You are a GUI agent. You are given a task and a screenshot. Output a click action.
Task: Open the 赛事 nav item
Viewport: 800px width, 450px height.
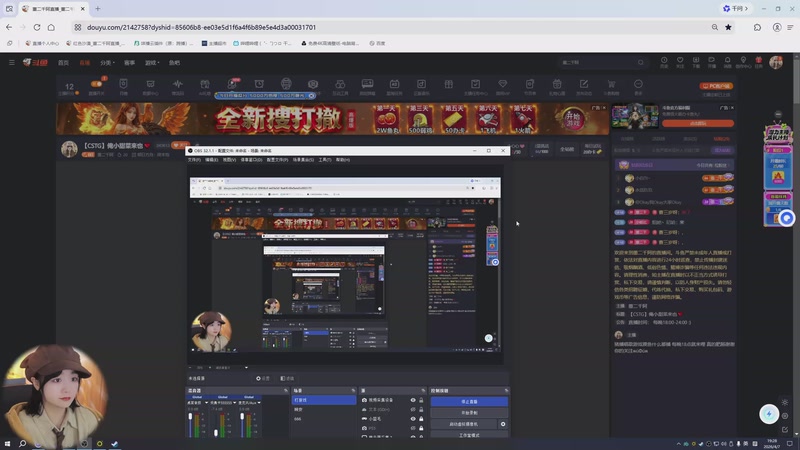[x=130, y=63]
